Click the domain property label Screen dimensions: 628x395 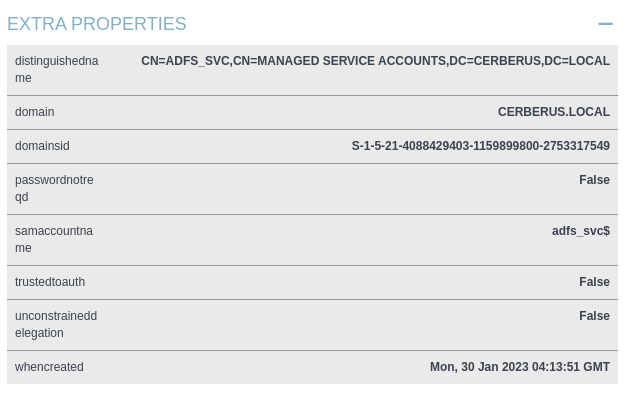pos(34,112)
